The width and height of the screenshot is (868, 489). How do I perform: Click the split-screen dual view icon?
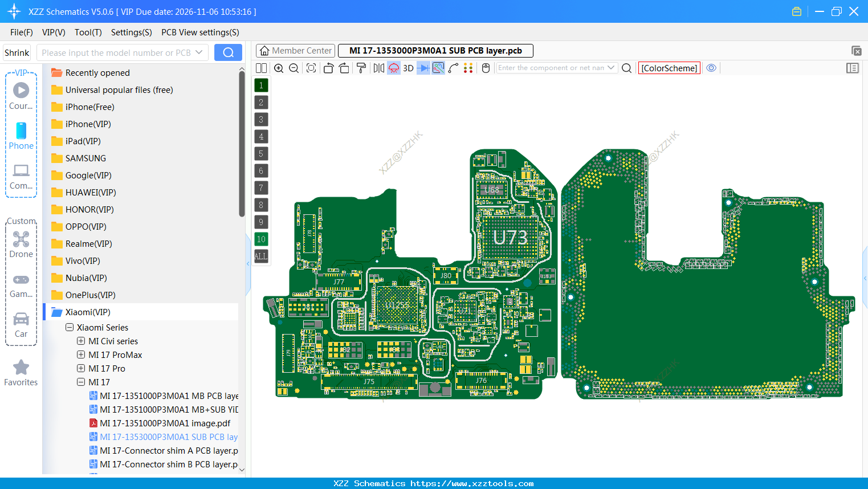point(261,68)
